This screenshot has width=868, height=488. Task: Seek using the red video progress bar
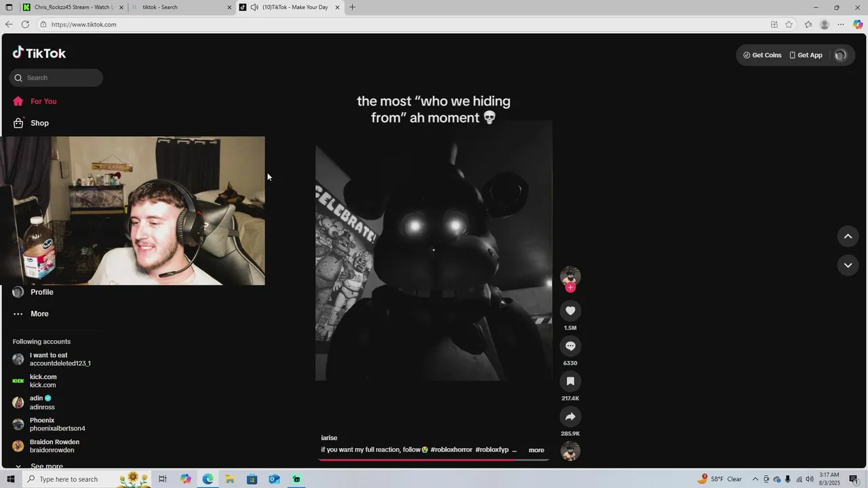433,460
